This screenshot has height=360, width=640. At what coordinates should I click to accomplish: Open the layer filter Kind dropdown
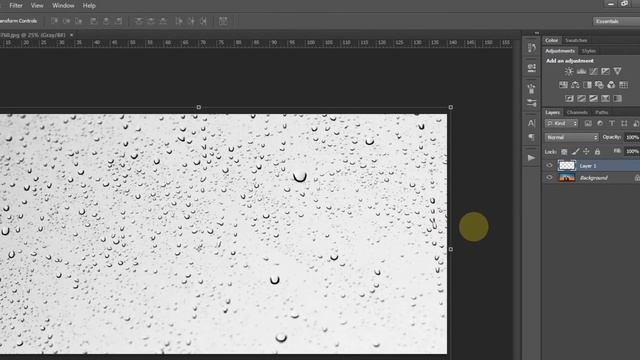coord(562,123)
